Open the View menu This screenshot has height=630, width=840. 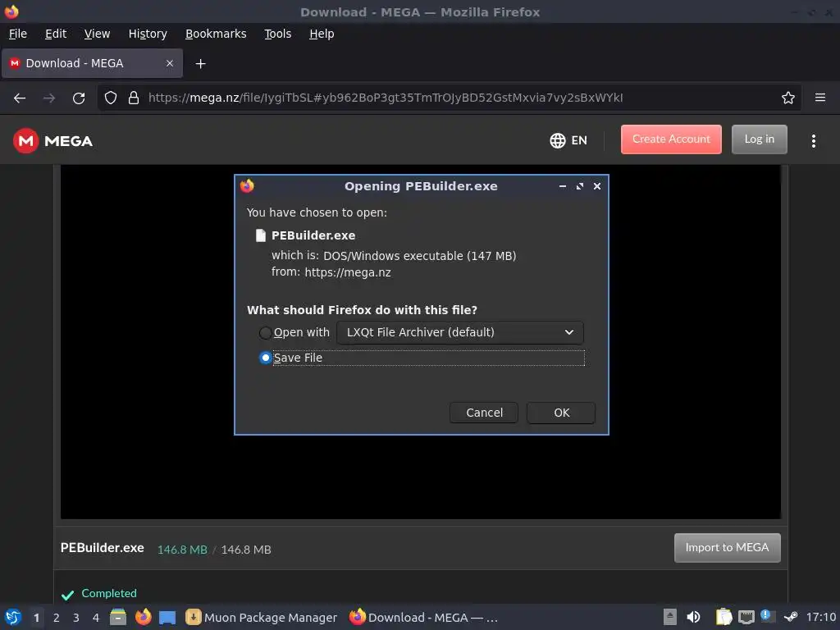[97, 34]
